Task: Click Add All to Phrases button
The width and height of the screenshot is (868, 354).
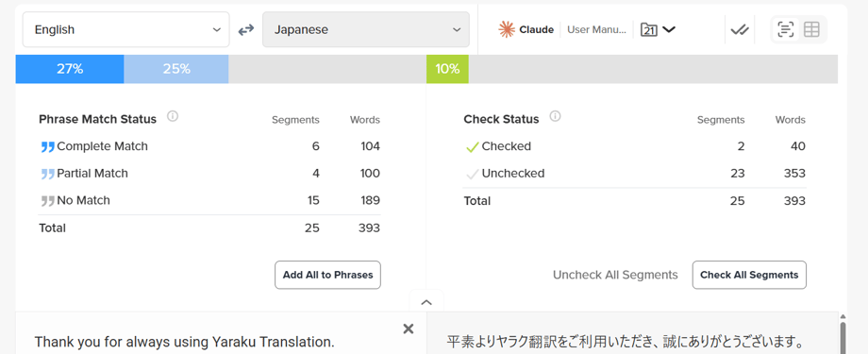Action: [x=327, y=275]
